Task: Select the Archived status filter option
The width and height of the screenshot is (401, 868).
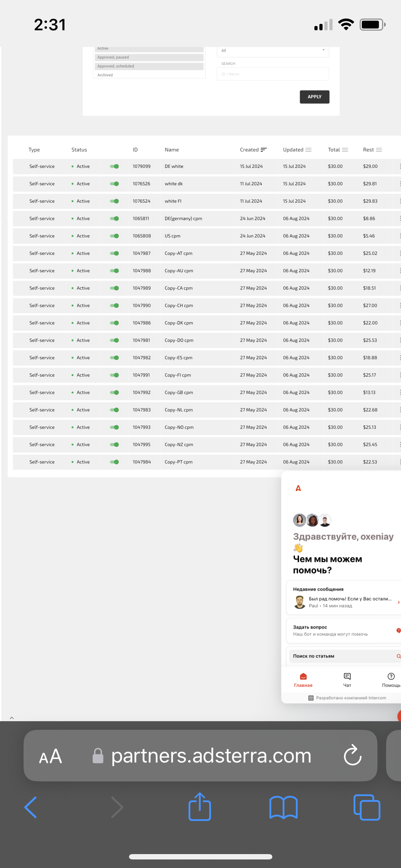Action: [105, 75]
